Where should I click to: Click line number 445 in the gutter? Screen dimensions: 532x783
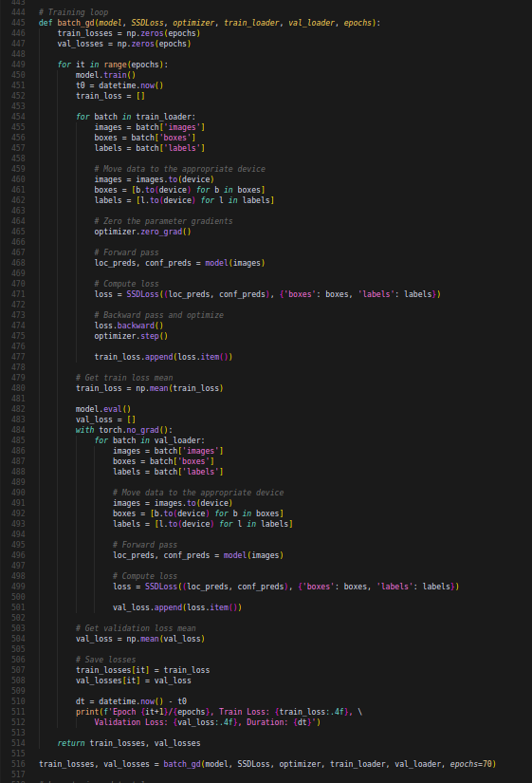point(18,23)
